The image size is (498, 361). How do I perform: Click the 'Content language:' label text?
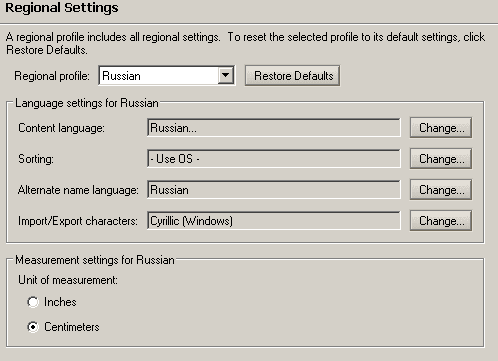(x=61, y=128)
